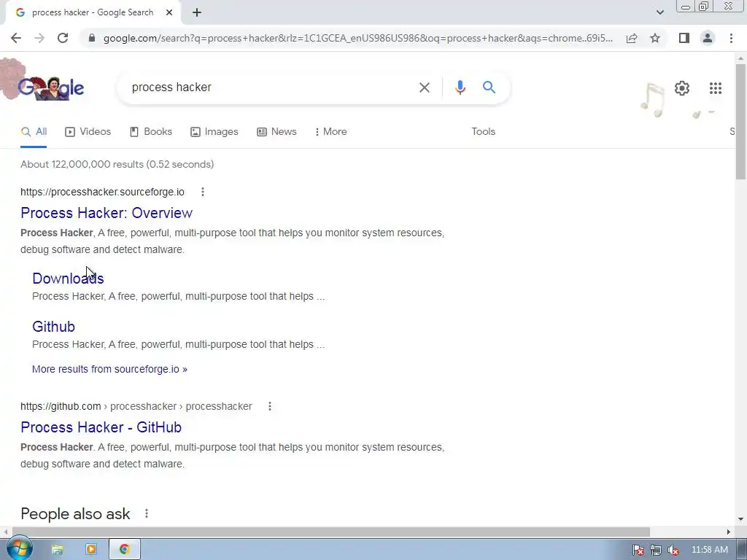Viewport: 747px width, 560px height.
Task: Open options for processhacker.sourceforge.io result
Action: pos(203,192)
